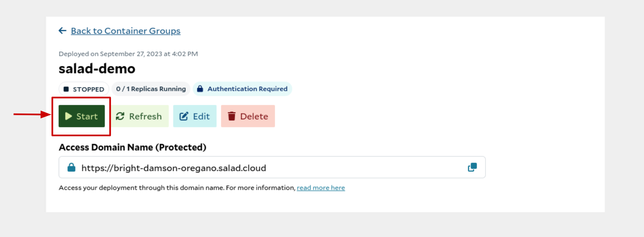Click the circular arrows refresh icon

[x=120, y=116]
